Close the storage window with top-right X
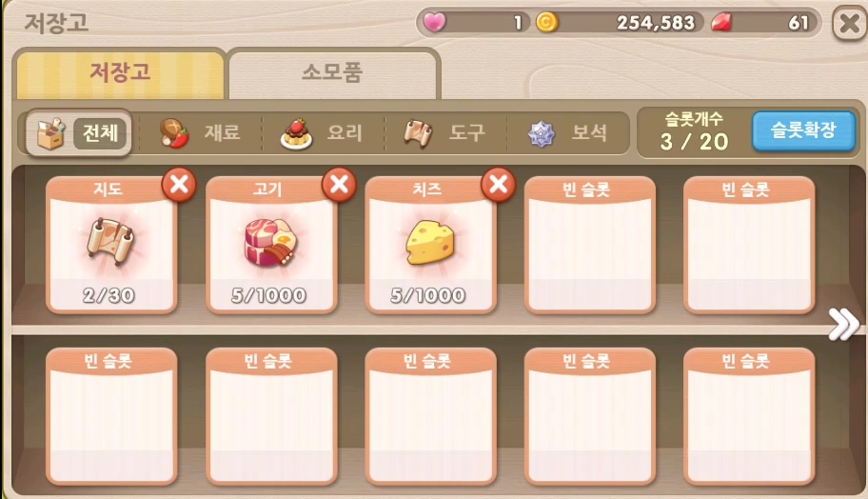868x499 pixels. 850,23
